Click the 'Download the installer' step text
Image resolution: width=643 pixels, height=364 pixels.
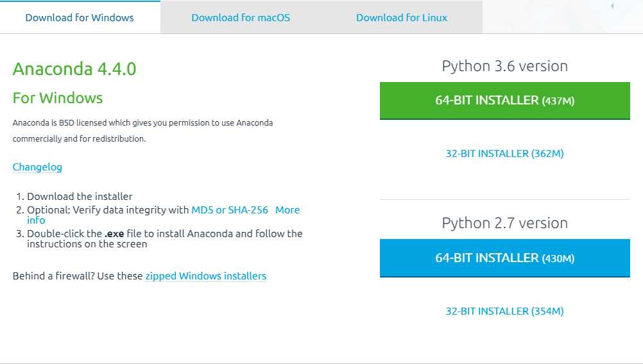tap(80, 197)
